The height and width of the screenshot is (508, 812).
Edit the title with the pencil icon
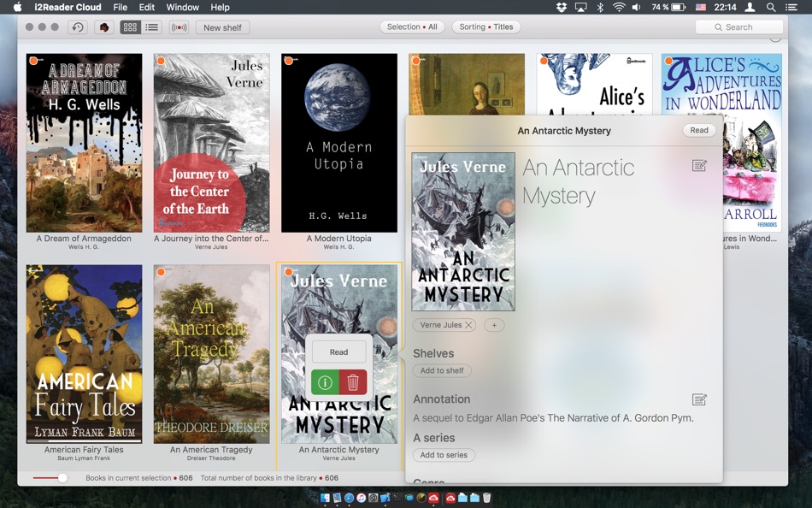[x=699, y=166]
